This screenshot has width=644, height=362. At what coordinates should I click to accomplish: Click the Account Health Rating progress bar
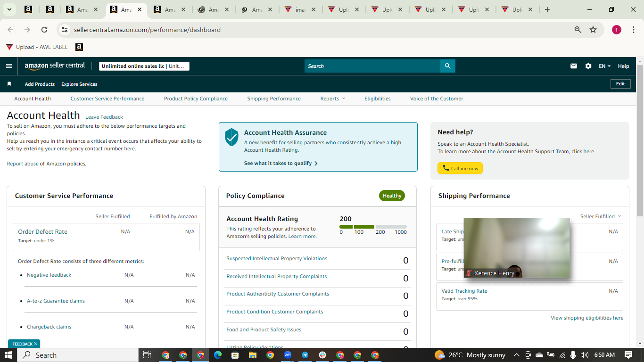point(373,227)
